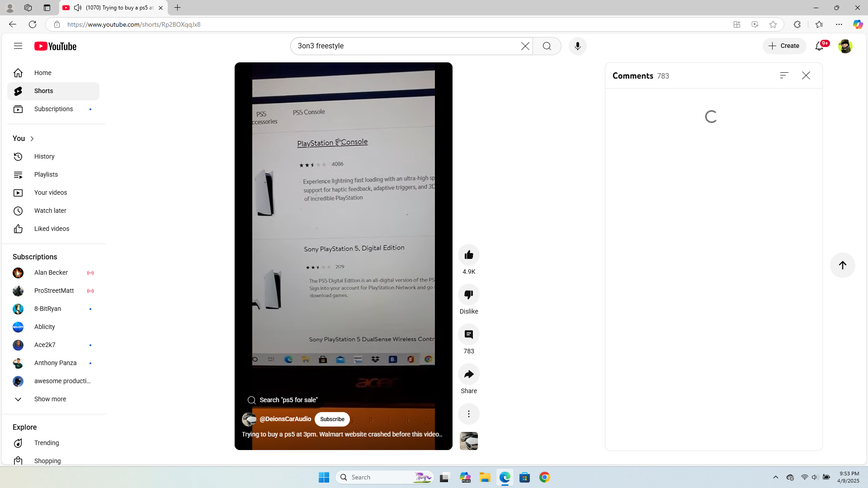Image resolution: width=868 pixels, height=488 pixels.
Task: Open the sound track thumbnail
Action: 469,441
